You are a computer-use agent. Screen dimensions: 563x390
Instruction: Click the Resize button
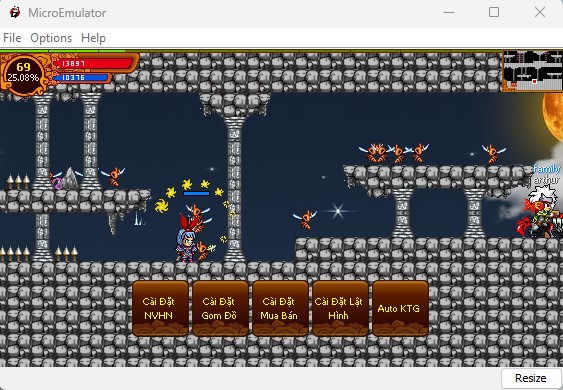531,378
